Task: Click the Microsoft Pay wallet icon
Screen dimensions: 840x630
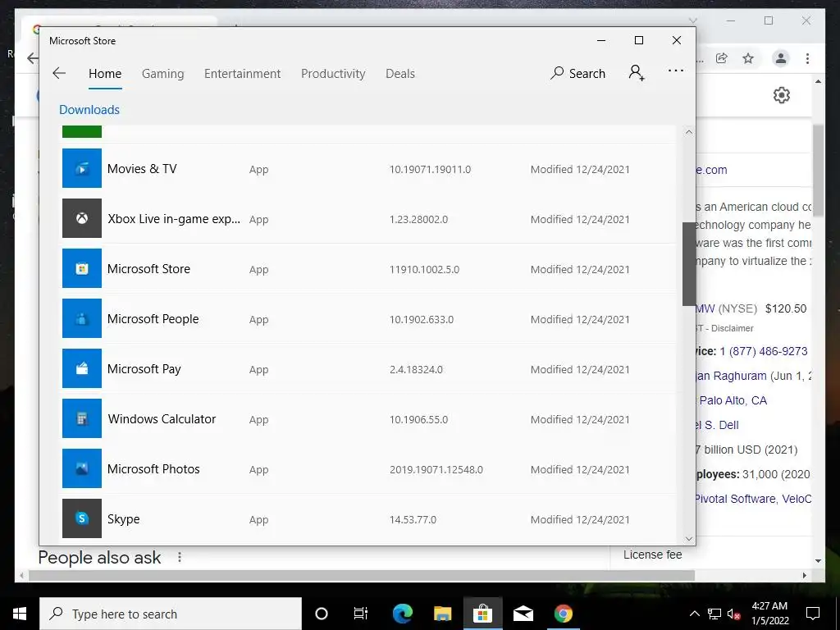Action: click(x=81, y=368)
